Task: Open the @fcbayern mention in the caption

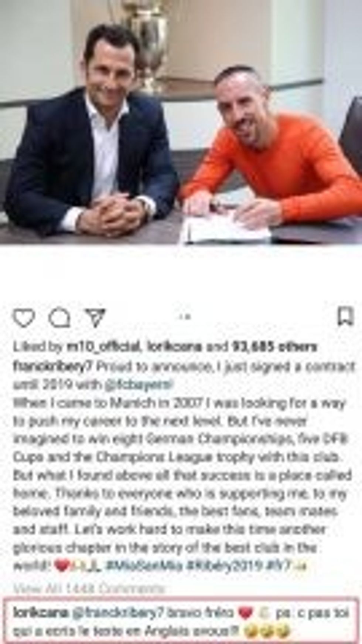Action: (x=139, y=385)
